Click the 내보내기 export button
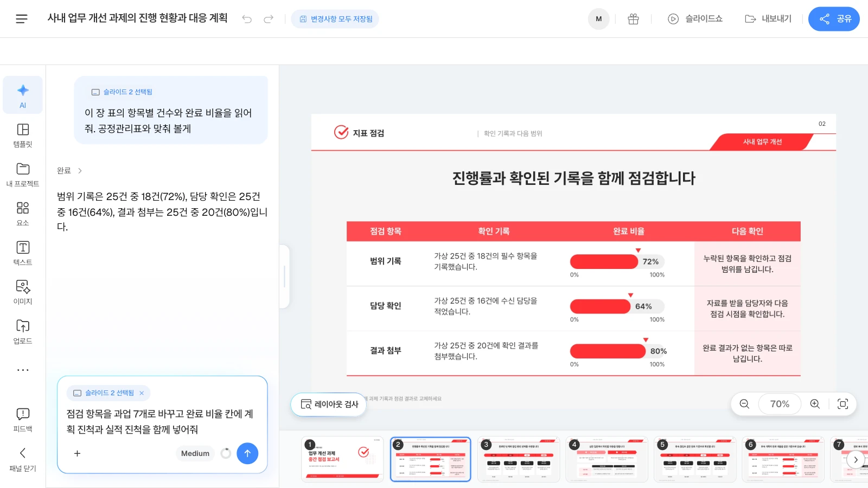 click(x=768, y=19)
